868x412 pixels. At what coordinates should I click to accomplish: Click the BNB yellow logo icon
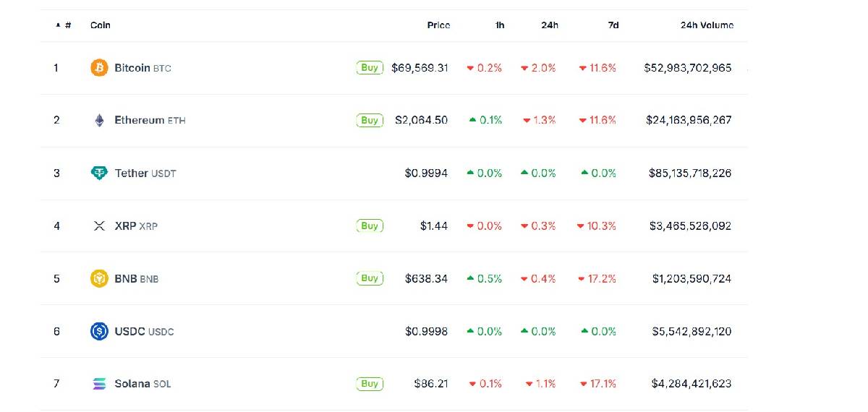[x=99, y=278]
